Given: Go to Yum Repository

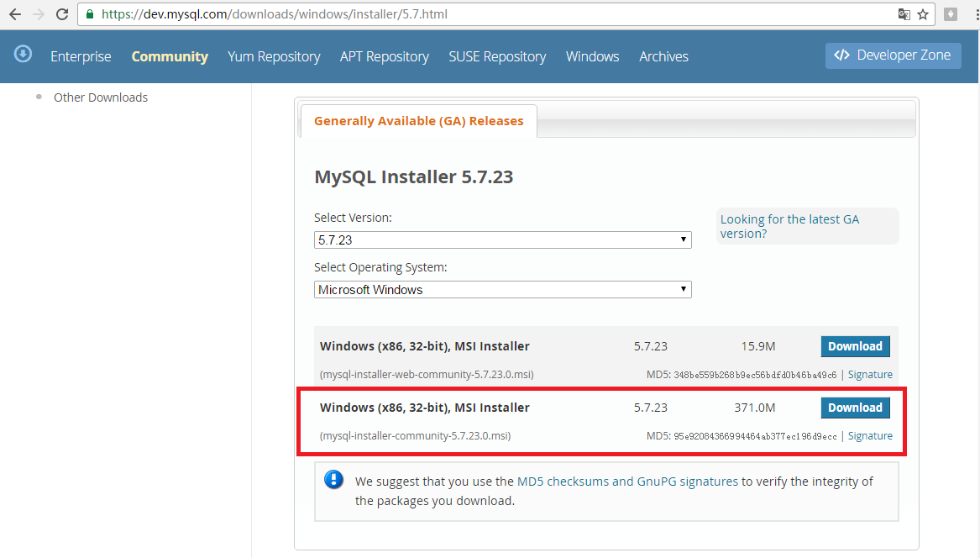Looking at the screenshot, I should (x=274, y=56).
